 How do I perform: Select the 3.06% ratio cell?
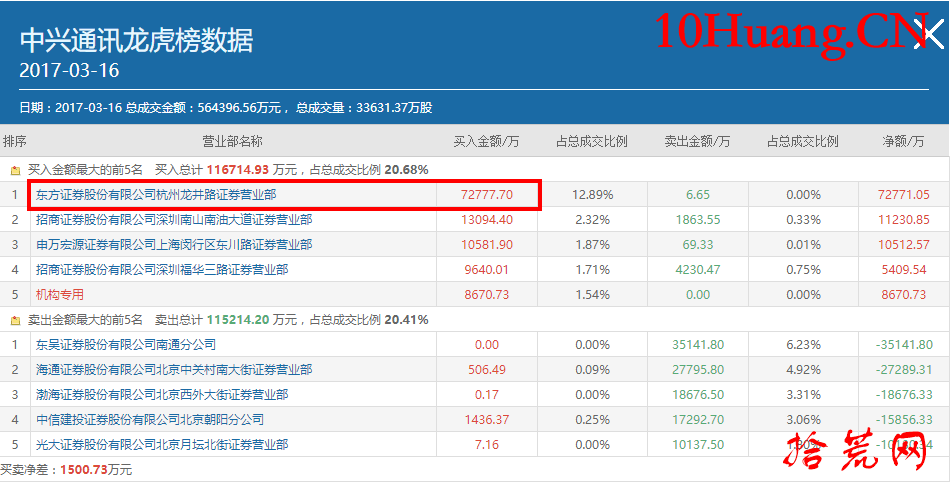point(803,420)
